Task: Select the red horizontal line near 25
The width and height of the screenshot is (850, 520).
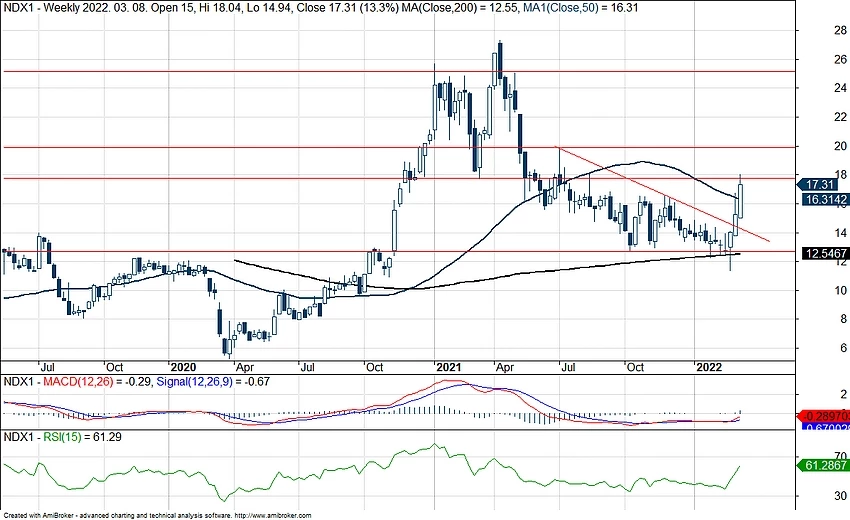Action: click(398, 71)
